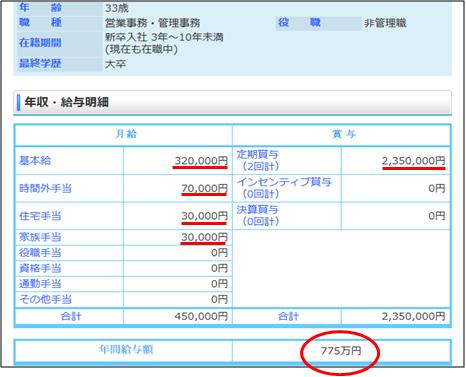The image size is (466, 377).
Task: Click the 2,350,000円 bonus total
Action: coord(413,316)
